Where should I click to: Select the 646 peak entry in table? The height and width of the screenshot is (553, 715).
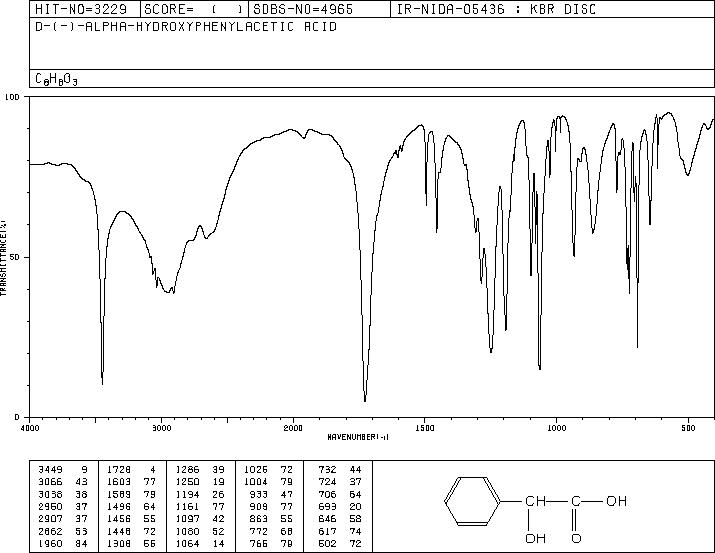(x=340, y=519)
